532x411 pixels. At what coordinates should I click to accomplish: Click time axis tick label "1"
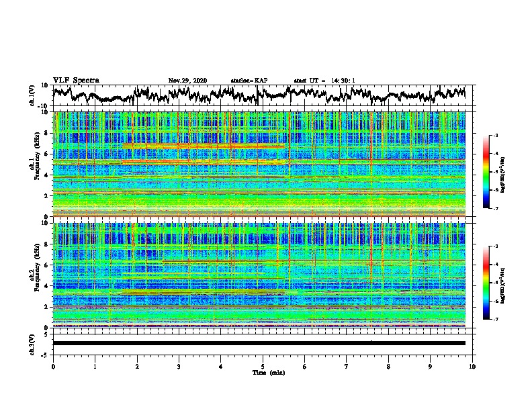coord(95,367)
